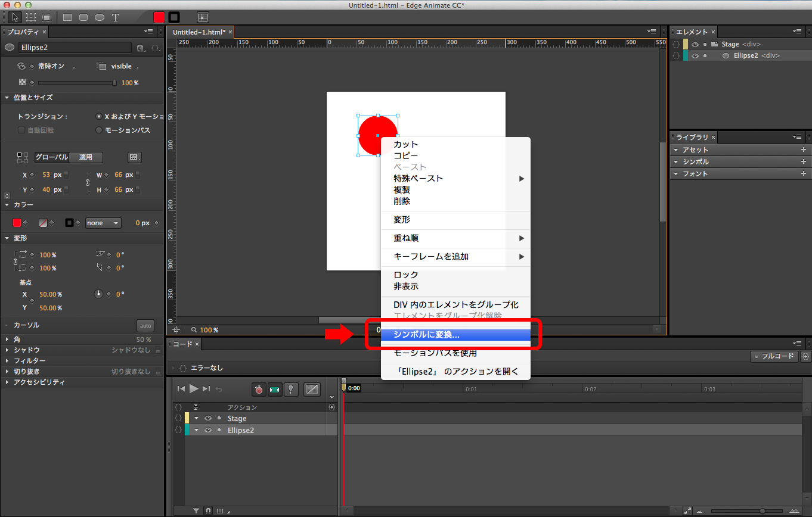Tick the 自動回転 checkbox
This screenshot has width=812, height=517.
tap(21, 130)
